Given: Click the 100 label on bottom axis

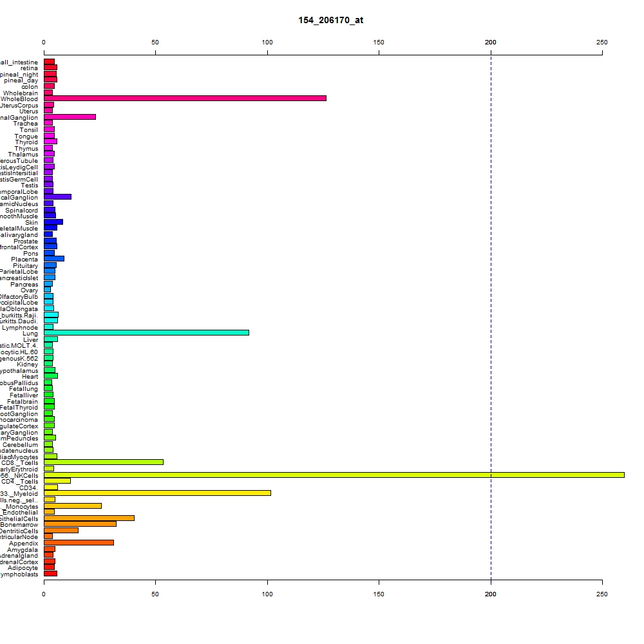Looking at the screenshot, I should tap(267, 594).
